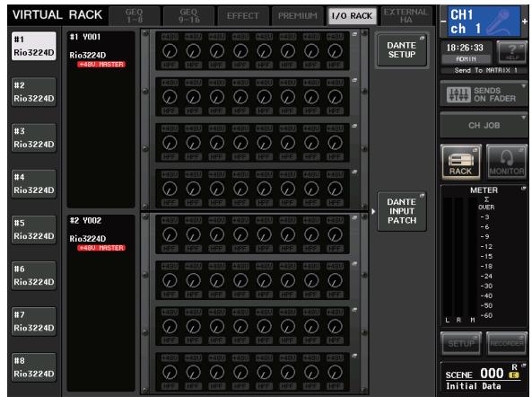
Task: Click the arrow beside DANTE INPUT PATCH
Action: [373, 211]
